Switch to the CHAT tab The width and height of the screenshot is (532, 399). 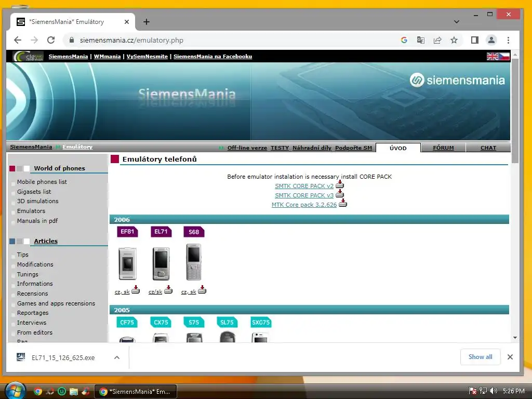click(488, 148)
